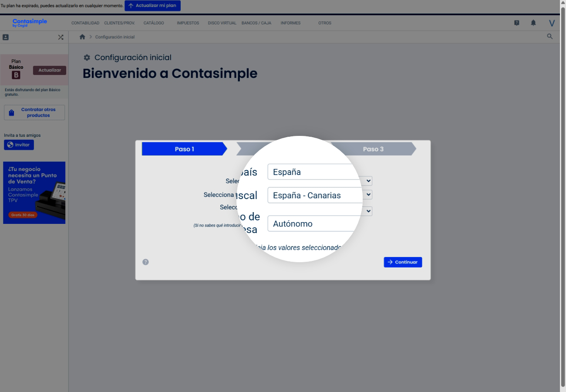Click the Invita a tus amigos text
Viewport: 566px width, 392px height.
point(22,135)
